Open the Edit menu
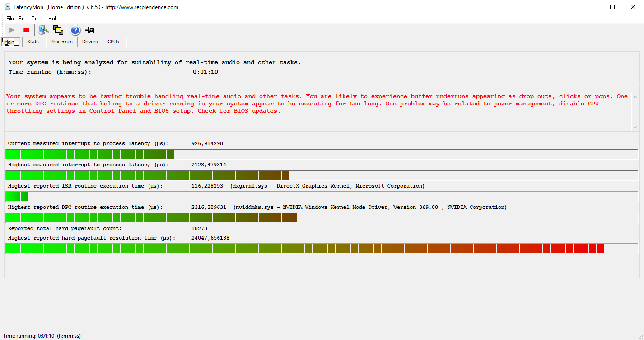The height and width of the screenshot is (340, 644). (23, 19)
